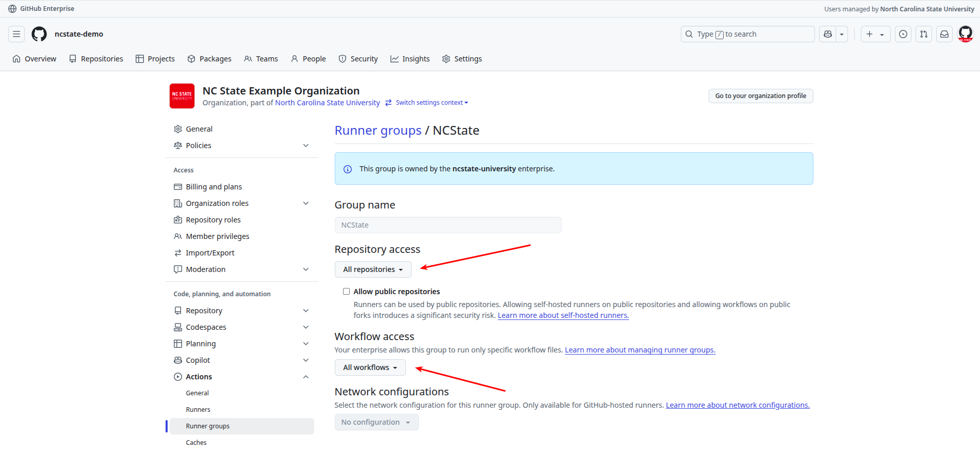Click the search input field
This screenshot has width=980, height=449.
[748, 34]
